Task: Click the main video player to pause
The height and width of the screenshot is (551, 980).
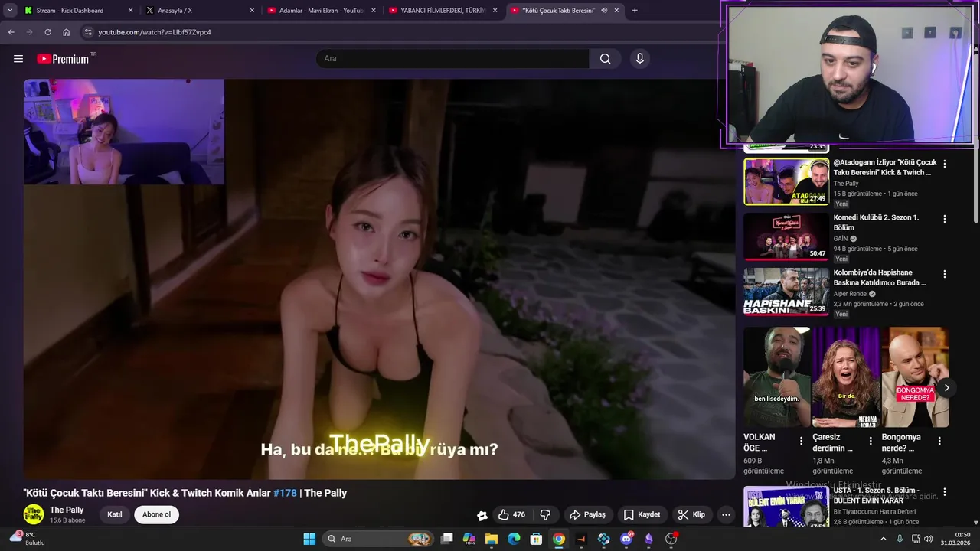Action: pyautogui.click(x=379, y=279)
